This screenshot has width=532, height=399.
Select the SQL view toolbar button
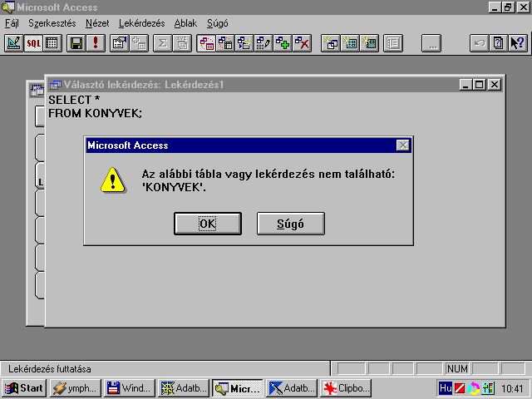(33, 43)
